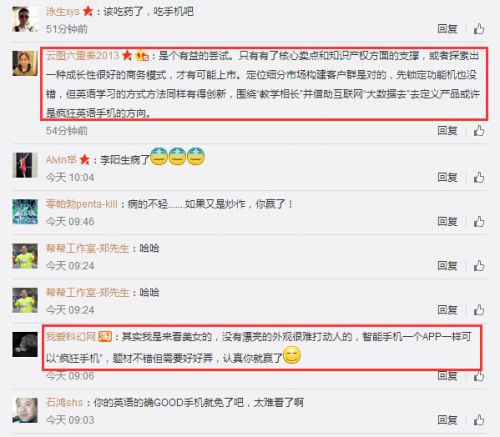Click the 淘 badge next to 我爱科幻网
Viewport: 500px width, 437px height.
(105, 336)
